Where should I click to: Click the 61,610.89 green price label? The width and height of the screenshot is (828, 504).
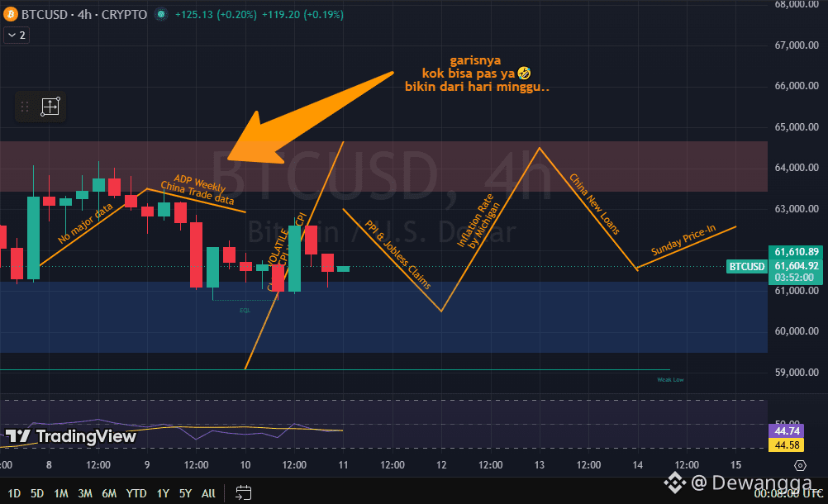pyautogui.click(x=797, y=252)
